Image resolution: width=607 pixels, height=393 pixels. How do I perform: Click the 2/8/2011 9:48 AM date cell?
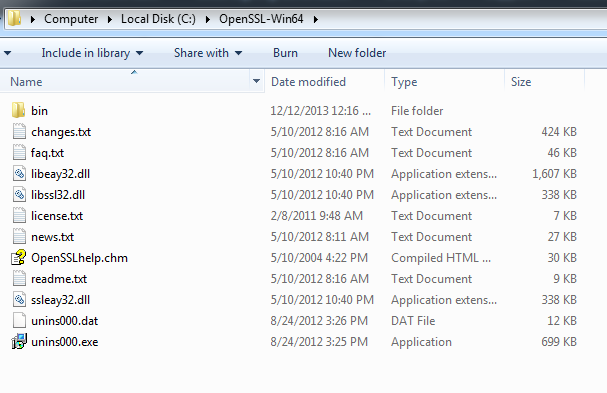click(x=317, y=216)
